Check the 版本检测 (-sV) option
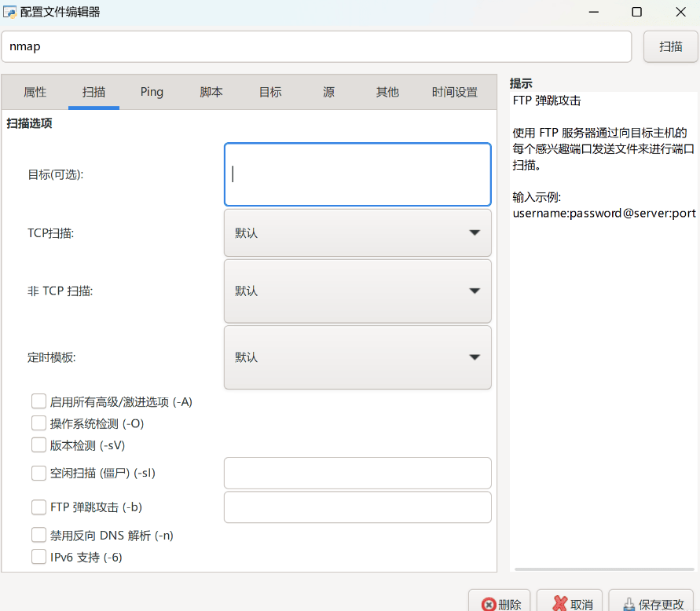 click(39, 445)
